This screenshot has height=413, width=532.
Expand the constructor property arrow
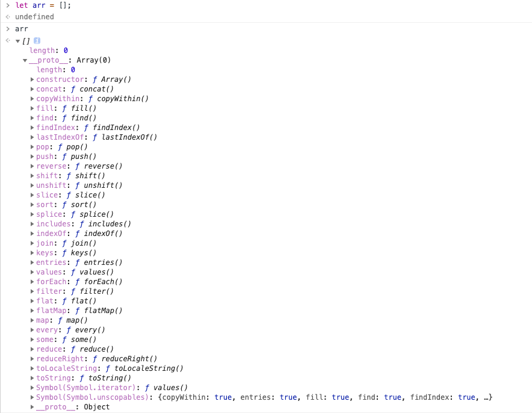32,79
